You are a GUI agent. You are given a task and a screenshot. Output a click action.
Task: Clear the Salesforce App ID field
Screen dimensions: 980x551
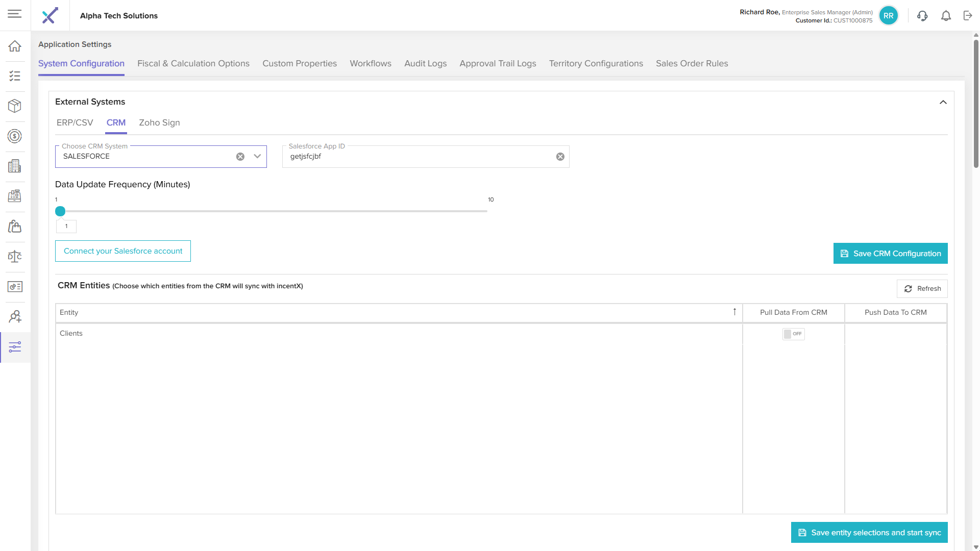pyautogui.click(x=560, y=157)
